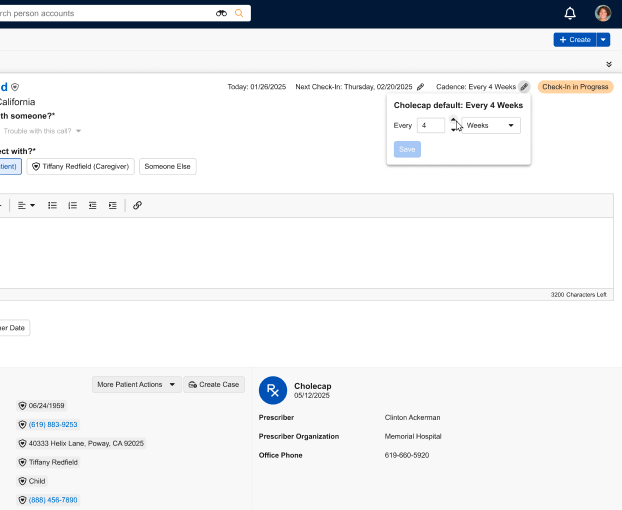Apply numbered list formatting
The height and width of the screenshot is (510, 622).
pos(73,205)
